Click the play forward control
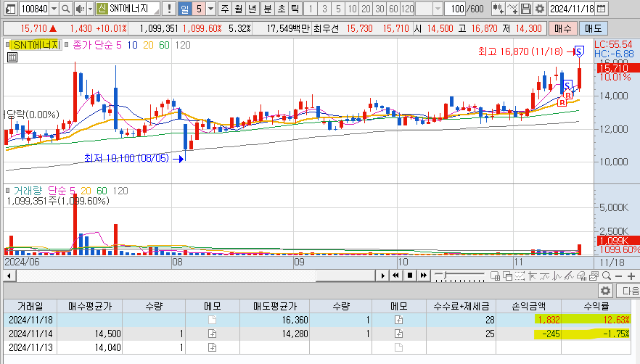Image resolution: width=640 pixels, height=364 pixels. coord(382,276)
